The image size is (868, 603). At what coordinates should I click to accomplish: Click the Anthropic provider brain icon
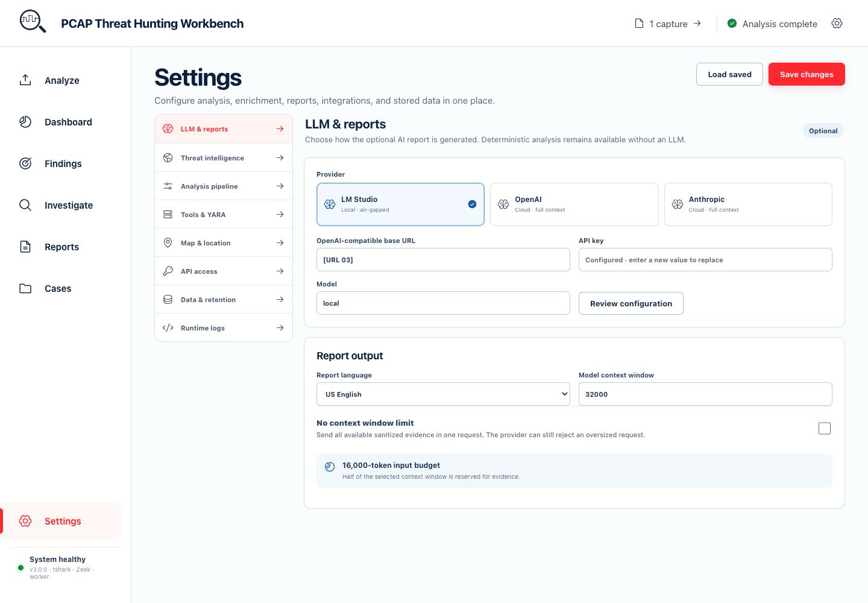(678, 204)
